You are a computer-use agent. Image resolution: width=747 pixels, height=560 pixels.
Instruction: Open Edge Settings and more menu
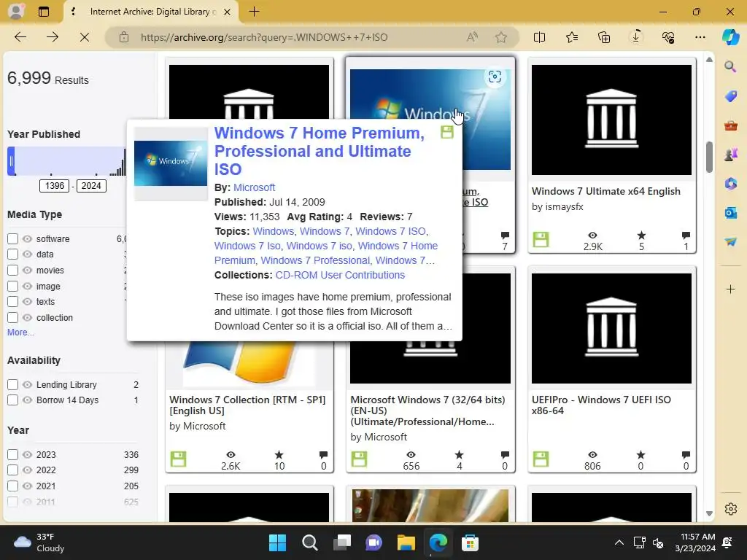[x=700, y=37]
